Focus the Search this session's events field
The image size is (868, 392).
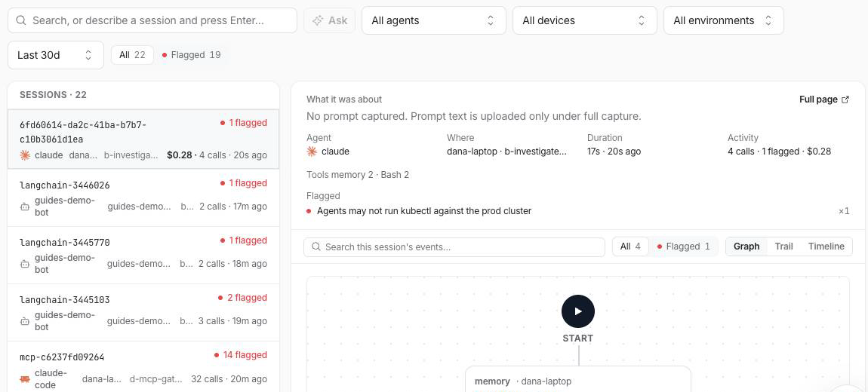click(x=454, y=247)
